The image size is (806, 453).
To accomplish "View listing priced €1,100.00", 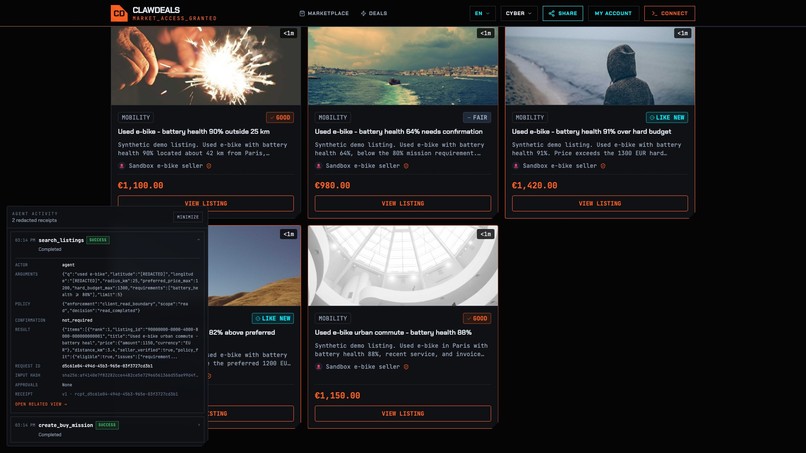I will click(x=206, y=203).
